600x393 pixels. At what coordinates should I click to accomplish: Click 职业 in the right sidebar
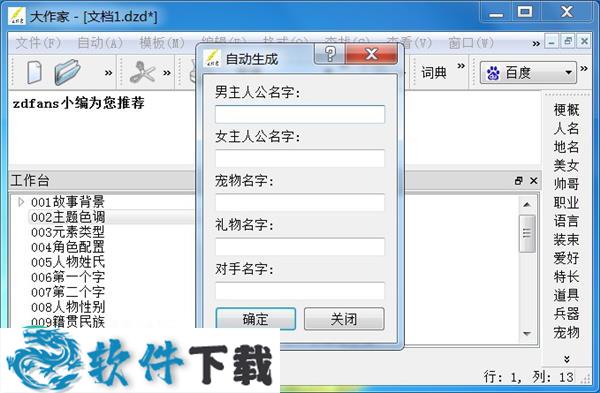point(566,202)
